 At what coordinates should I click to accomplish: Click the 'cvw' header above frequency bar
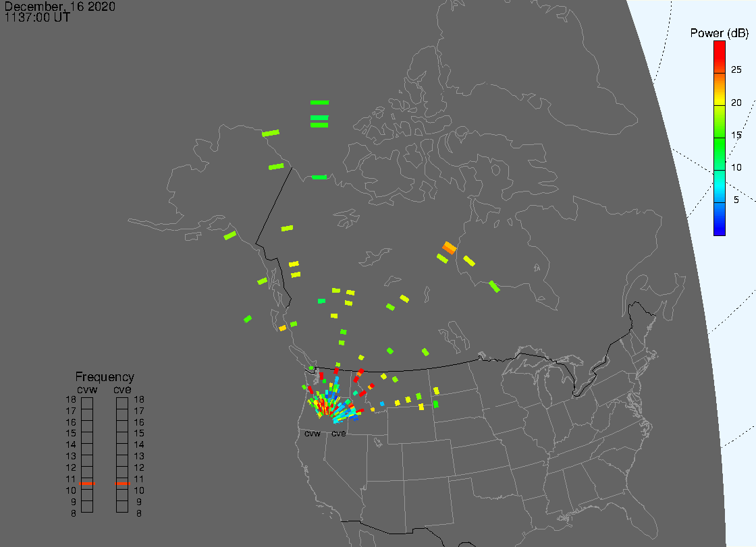tap(87, 389)
